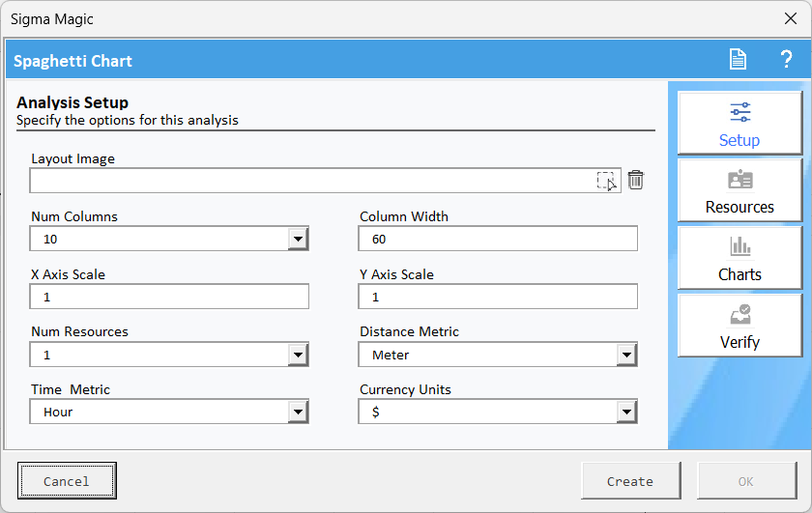This screenshot has width=812, height=513.
Task: Switch to the Setup tab
Action: tap(739, 124)
